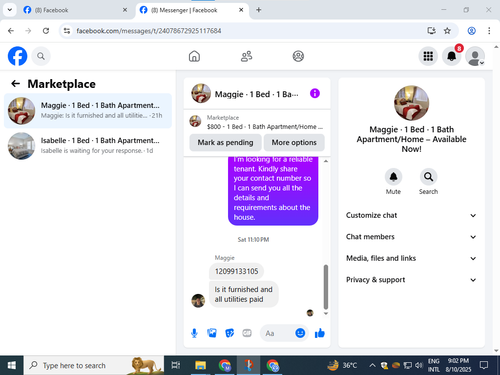500x375 pixels.
Task: Click the large listing photo in info panel
Action: pos(411,103)
